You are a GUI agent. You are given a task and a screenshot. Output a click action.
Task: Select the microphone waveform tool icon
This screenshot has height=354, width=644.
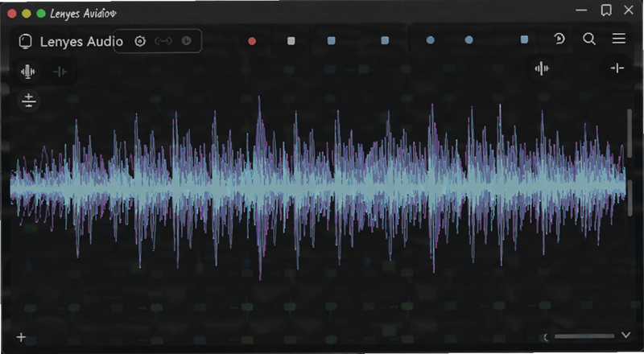(x=28, y=72)
